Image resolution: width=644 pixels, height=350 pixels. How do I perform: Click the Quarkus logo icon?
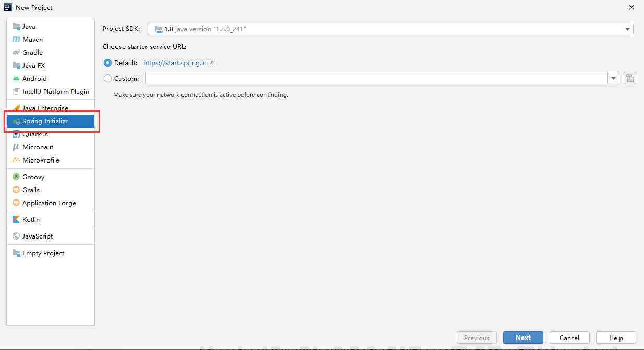point(16,134)
